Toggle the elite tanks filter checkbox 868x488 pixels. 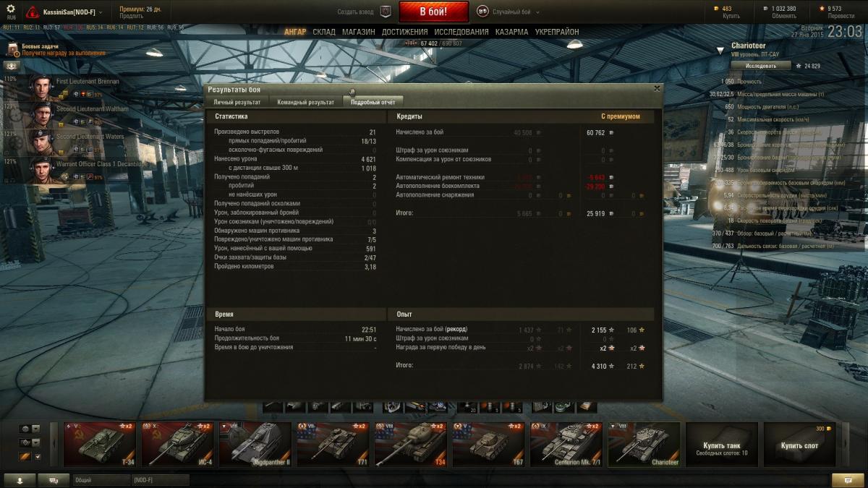(38, 456)
